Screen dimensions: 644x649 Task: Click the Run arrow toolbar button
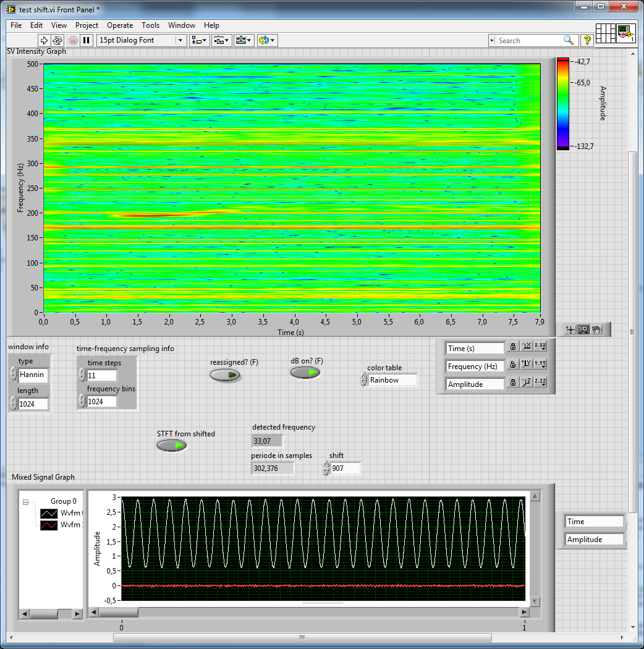44,40
